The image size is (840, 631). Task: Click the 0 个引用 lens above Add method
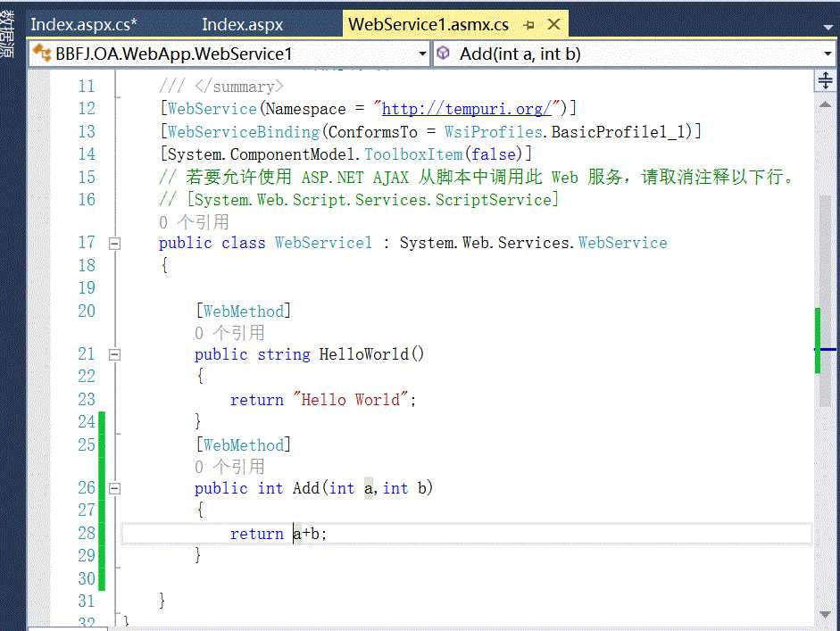(x=229, y=467)
